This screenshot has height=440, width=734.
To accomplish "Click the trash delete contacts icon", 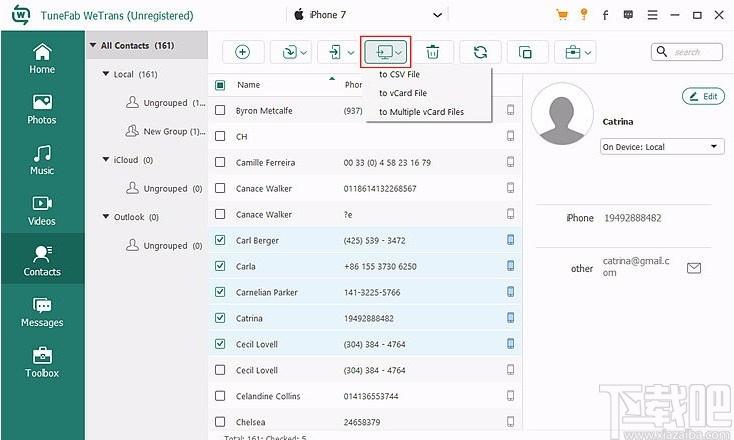I will click(x=433, y=52).
